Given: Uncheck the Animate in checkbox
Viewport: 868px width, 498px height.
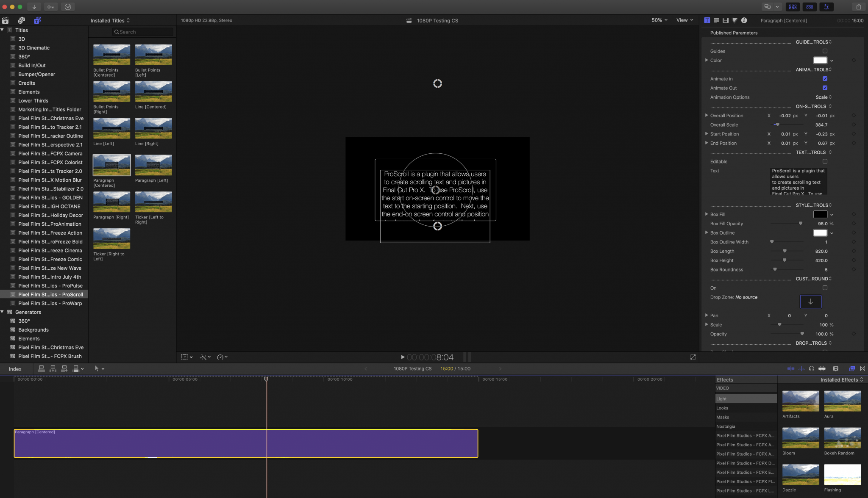Looking at the screenshot, I should click(825, 79).
